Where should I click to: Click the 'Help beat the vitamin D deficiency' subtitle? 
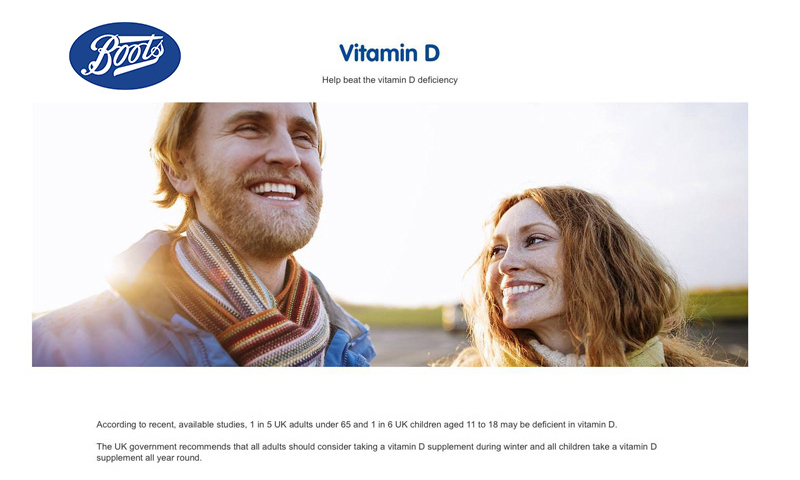click(390, 80)
